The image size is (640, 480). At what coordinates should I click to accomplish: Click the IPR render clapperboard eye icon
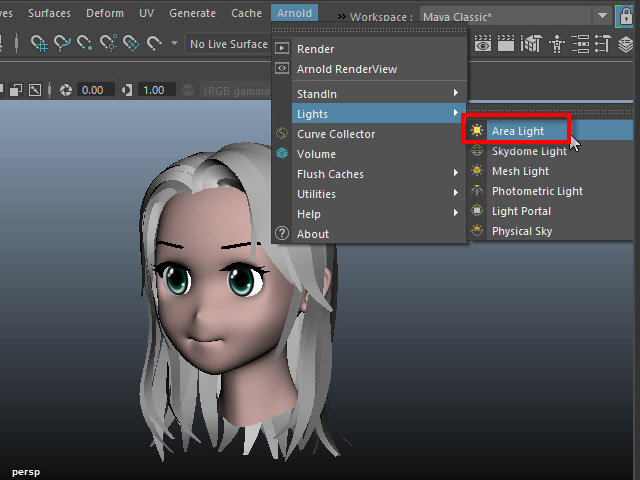(x=484, y=44)
